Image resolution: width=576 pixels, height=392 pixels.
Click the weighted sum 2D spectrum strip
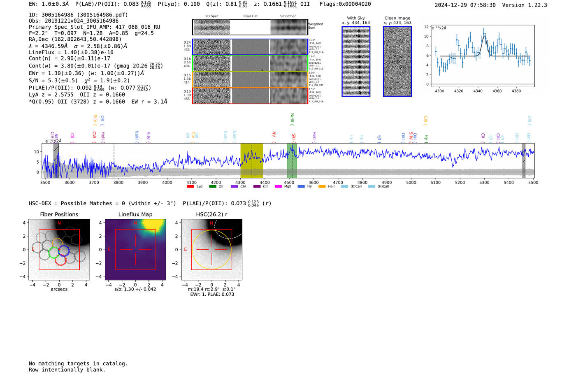(x=250, y=27)
